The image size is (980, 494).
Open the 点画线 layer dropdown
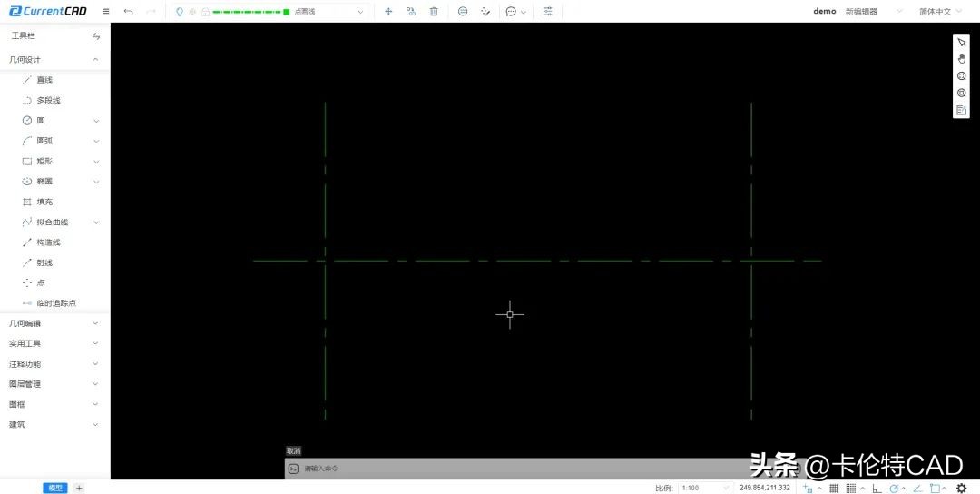[360, 12]
